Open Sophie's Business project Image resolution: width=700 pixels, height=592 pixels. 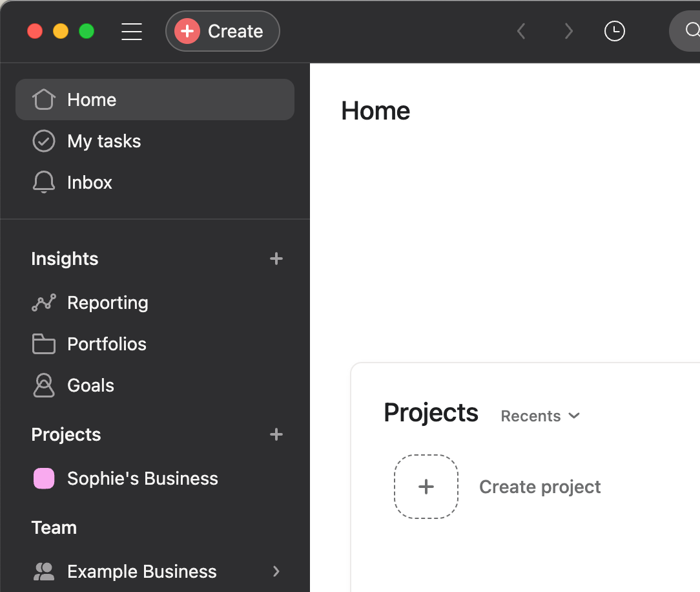point(155,478)
